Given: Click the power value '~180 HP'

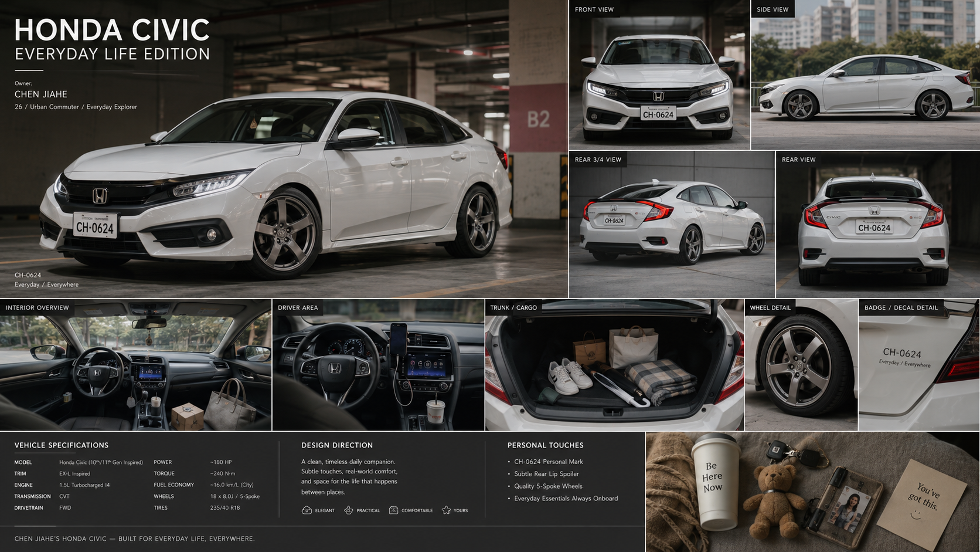Looking at the screenshot, I should point(221,462).
